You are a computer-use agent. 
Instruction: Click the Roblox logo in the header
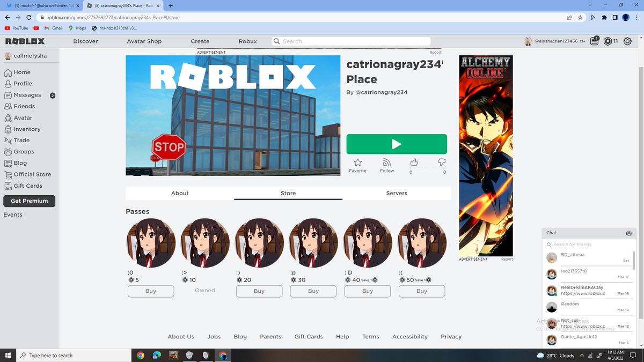25,41
